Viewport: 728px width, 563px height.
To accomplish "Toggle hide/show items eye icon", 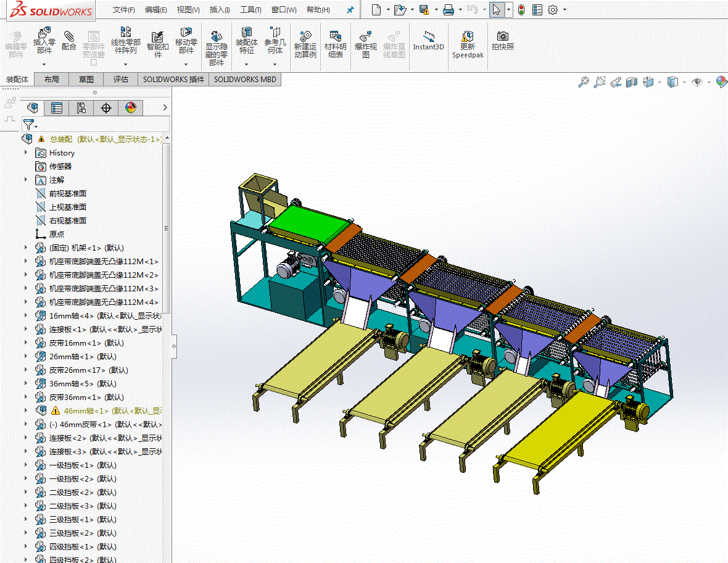I will click(x=697, y=82).
